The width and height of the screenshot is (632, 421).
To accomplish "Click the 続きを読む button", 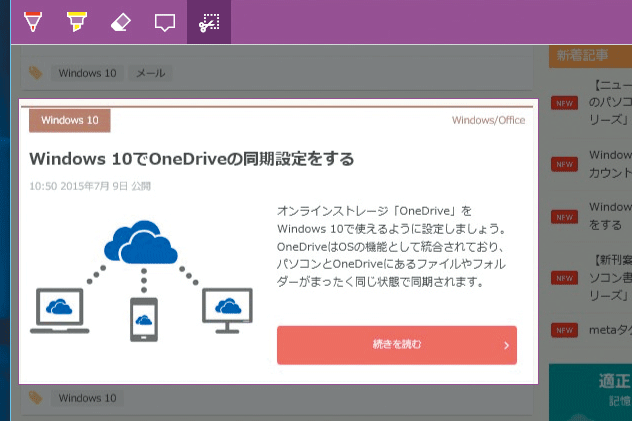I will tap(397, 345).
